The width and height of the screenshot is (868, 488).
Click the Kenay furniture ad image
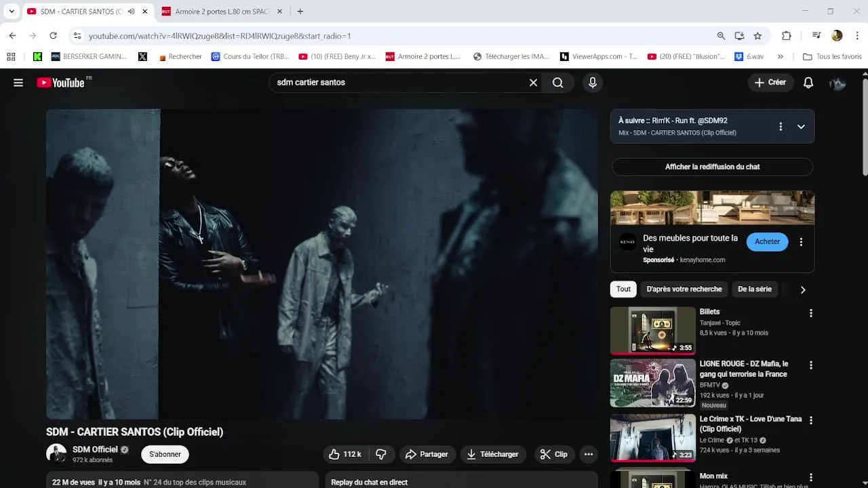pos(712,207)
